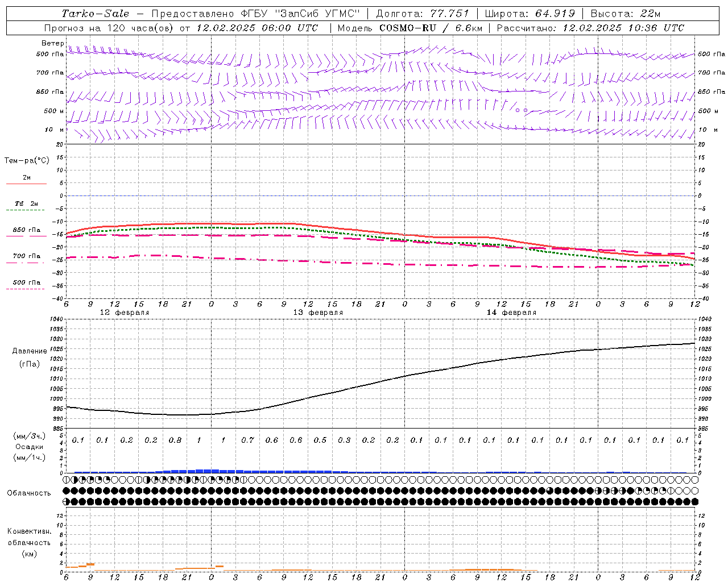Click the model label "COSMO-RU / 6.6км"

(x=431, y=28)
